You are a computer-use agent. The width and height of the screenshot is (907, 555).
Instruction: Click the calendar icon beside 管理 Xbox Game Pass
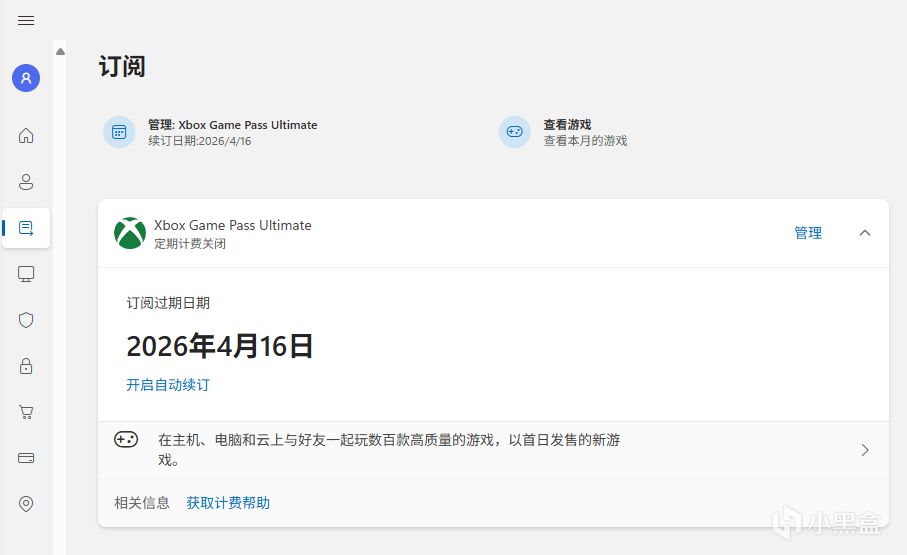119,132
